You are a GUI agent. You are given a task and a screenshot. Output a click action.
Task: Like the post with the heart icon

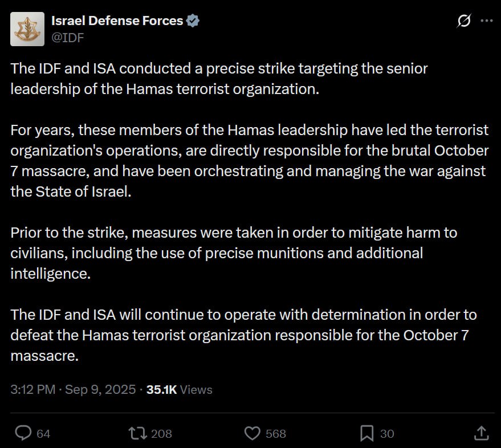coord(252,433)
